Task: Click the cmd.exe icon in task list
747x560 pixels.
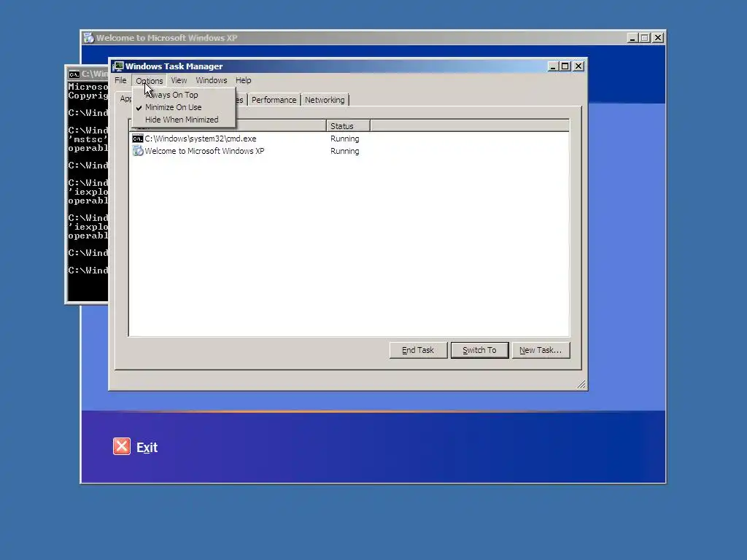Action: [138, 139]
